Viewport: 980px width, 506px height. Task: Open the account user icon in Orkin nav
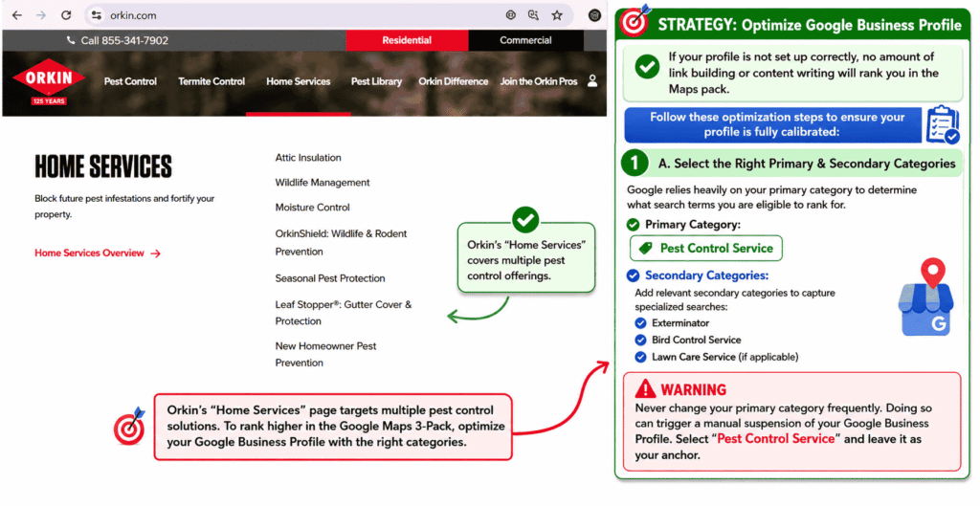(592, 80)
